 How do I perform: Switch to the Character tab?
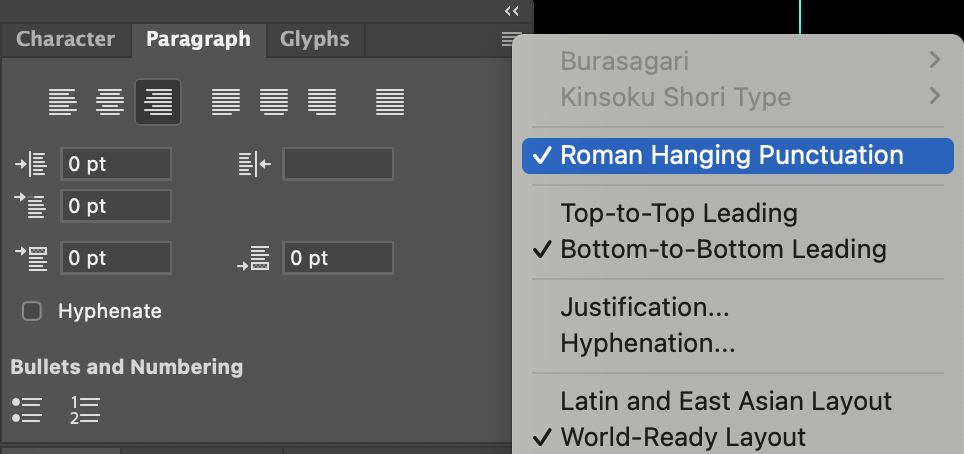pos(65,40)
